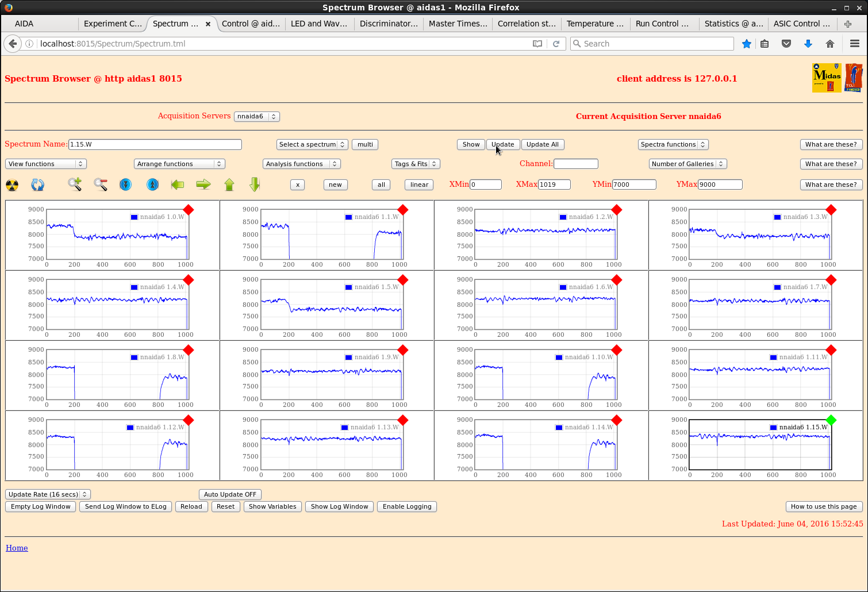Screen dimensions: 868x592
Task: Click the Show button
Action: click(x=471, y=144)
